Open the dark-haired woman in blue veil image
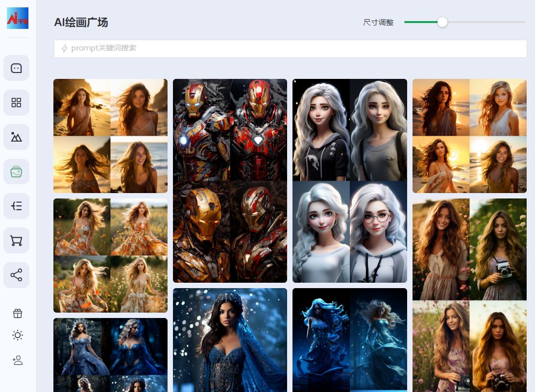 [x=230, y=340]
